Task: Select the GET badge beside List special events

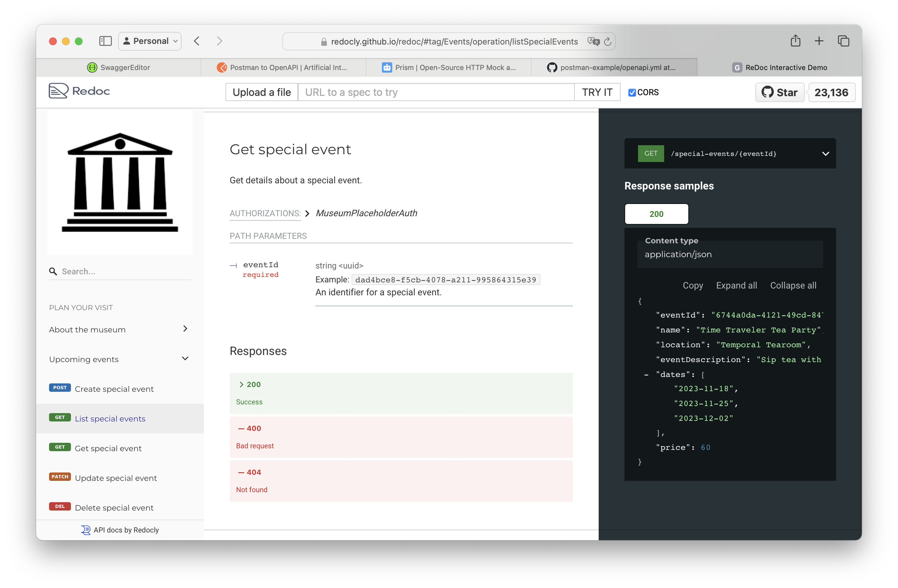Action: click(x=60, y=417)
